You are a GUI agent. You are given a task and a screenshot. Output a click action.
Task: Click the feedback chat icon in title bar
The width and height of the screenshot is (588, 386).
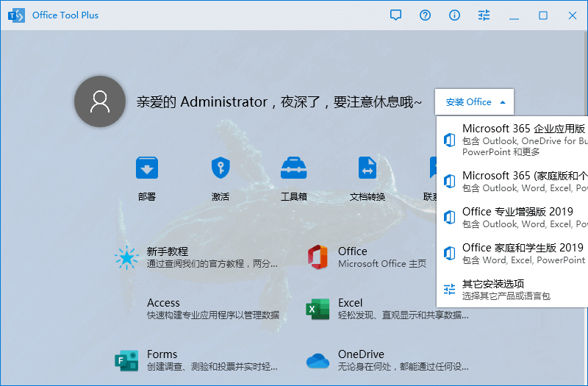(396, 15)
